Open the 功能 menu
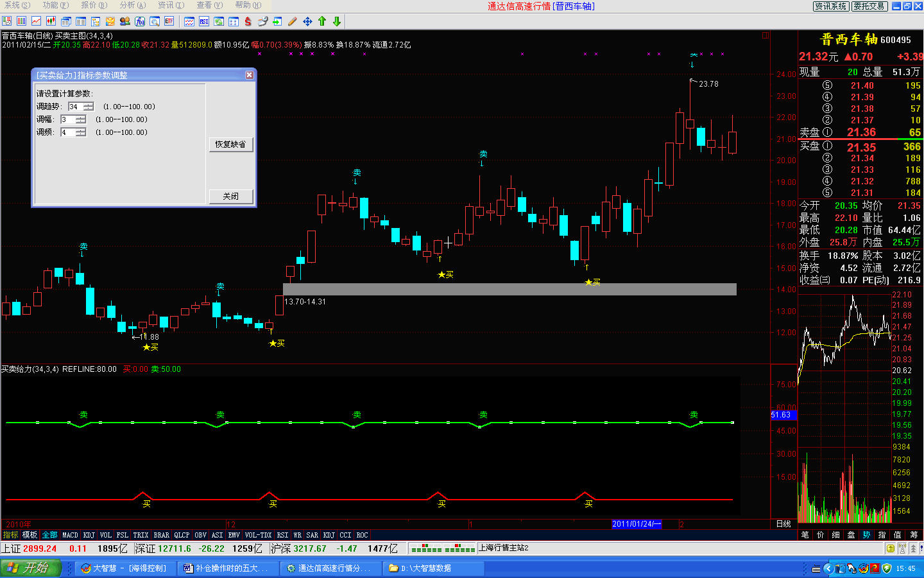924x578 pixels. click(55, 5)
